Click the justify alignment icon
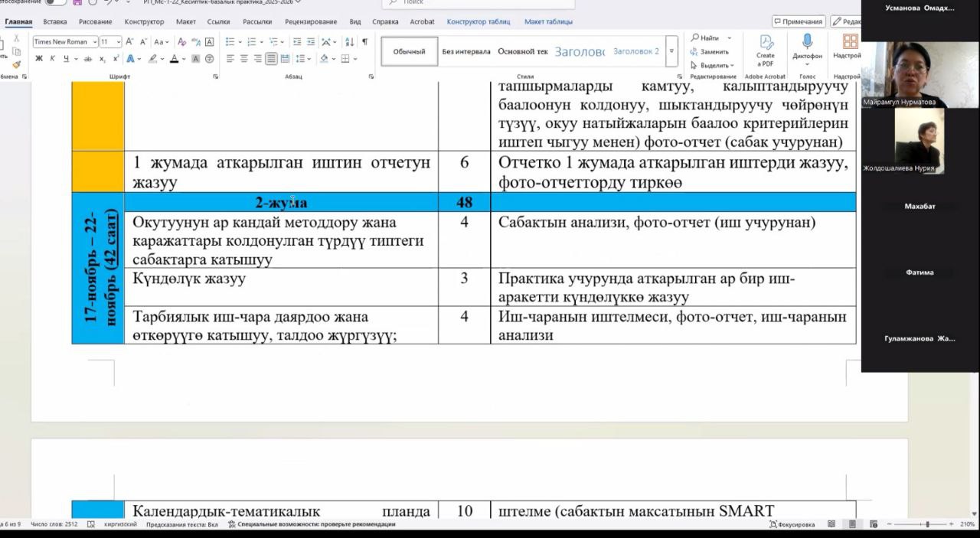 [271, 59]
